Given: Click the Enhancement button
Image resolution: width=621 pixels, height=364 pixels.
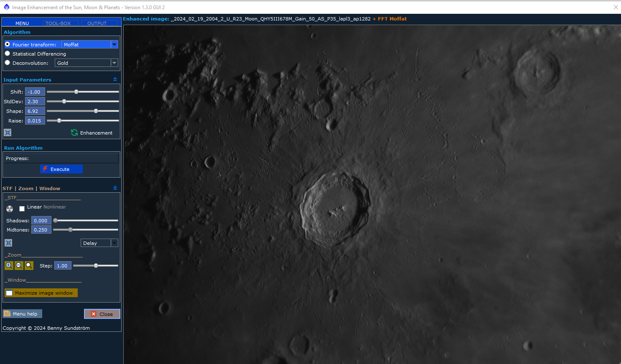Looking at the screenshot, I should pos(92,132).
